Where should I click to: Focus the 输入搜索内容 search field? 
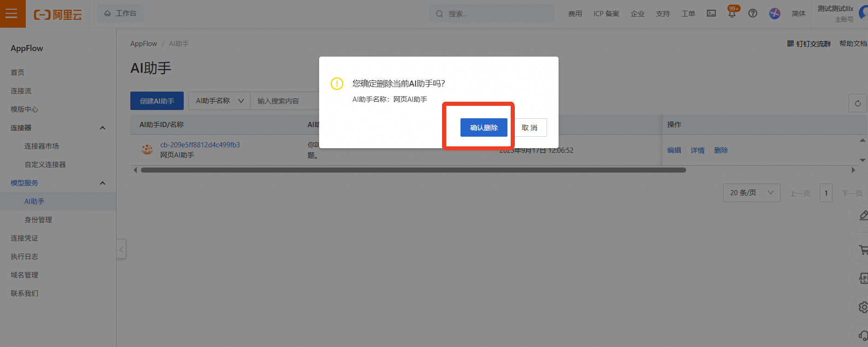(x=285, y=101)
